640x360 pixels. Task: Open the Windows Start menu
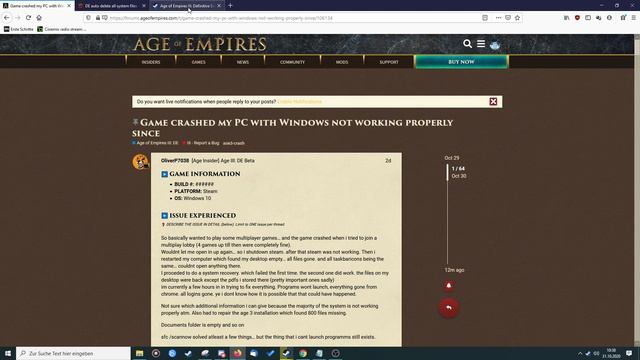tap(8, 353)
